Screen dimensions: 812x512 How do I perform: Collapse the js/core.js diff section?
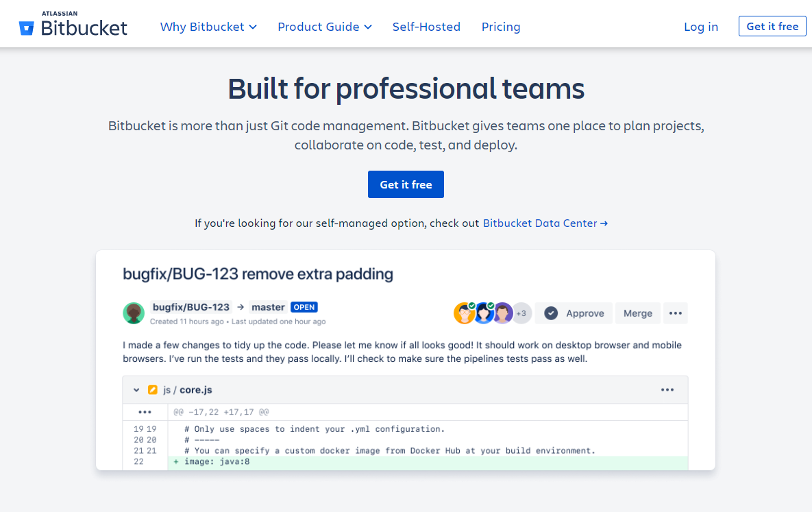[136, 390]
